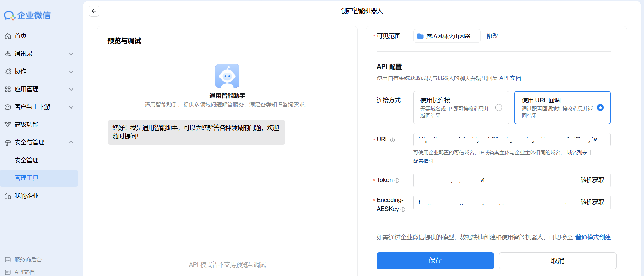Click the folder icon in 可见范围
This screenshot has width=644, height=276.
(x=420, y=36)
